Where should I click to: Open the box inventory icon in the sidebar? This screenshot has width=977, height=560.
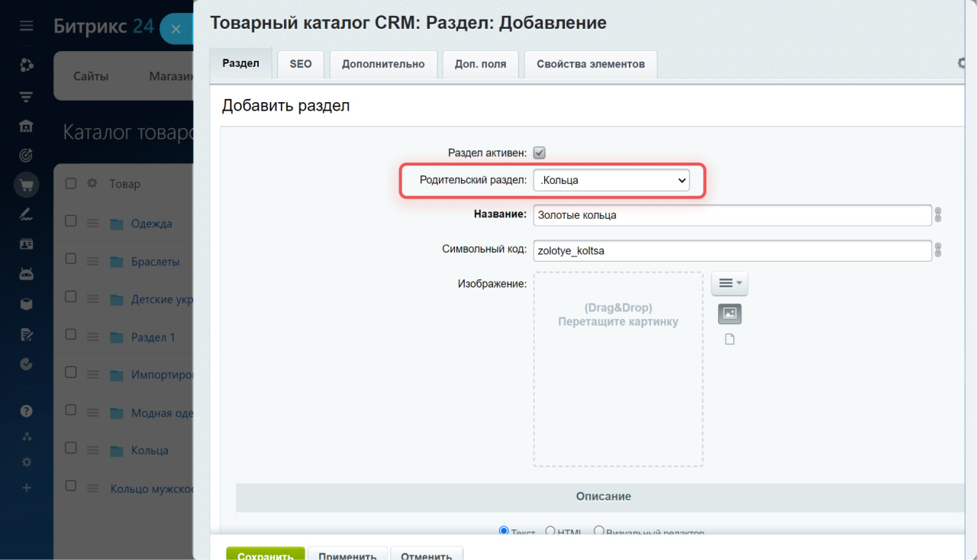27,304
